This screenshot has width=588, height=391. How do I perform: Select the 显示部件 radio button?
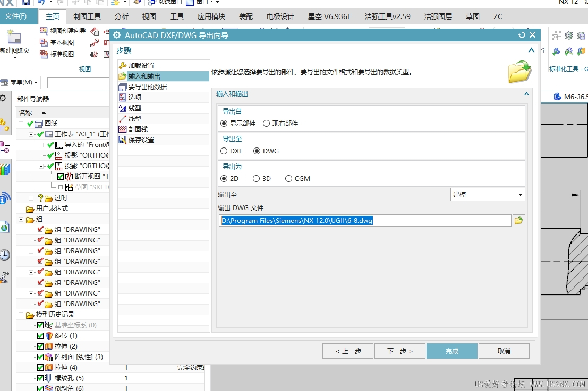[x=224, y=124]
